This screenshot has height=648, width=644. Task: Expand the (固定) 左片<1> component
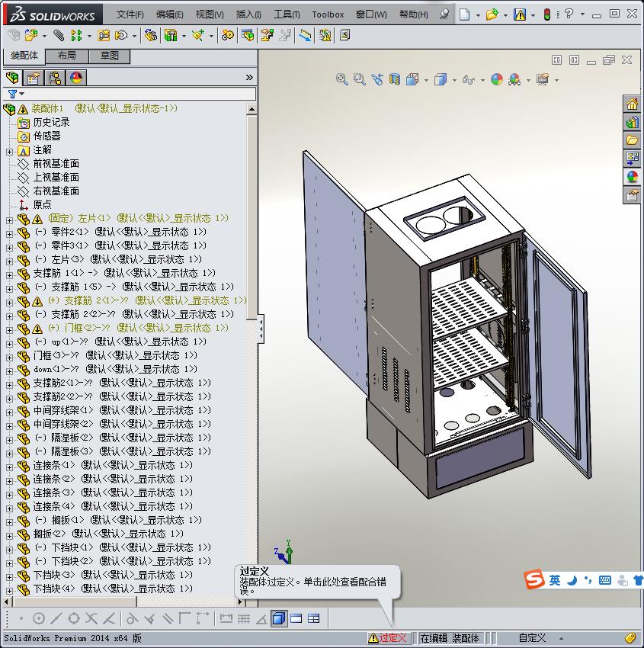click(x=9, y=220)
